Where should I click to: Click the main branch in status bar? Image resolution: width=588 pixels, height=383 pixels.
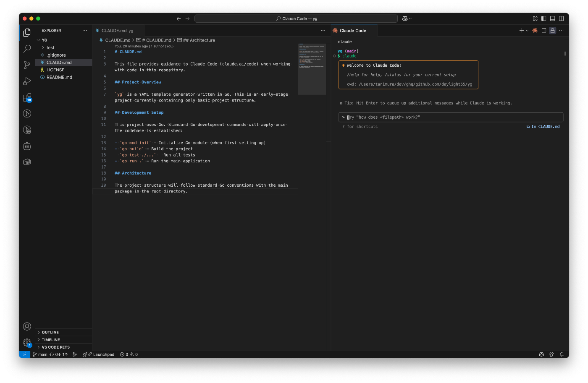click(x=40, y=354)
